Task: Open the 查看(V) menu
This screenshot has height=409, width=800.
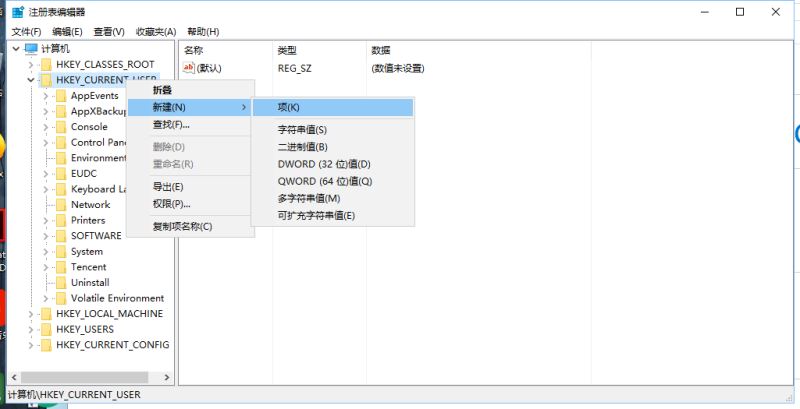Action: click(109, 32)
